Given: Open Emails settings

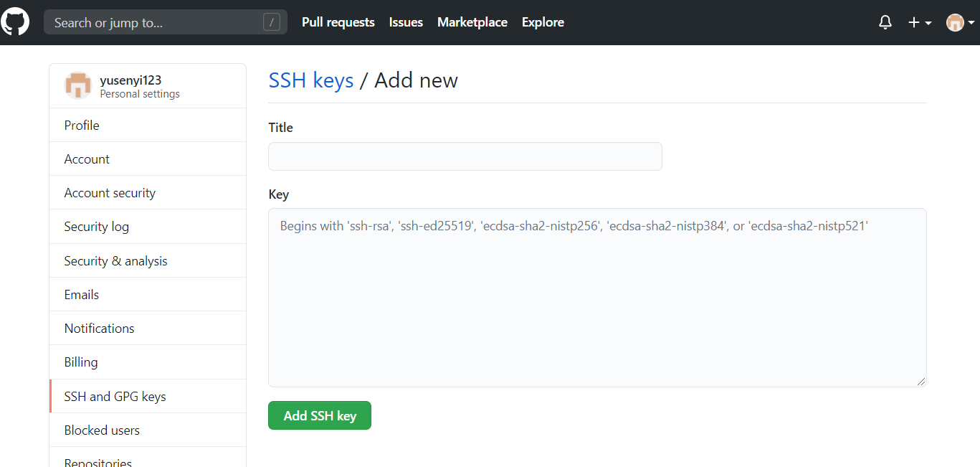Looking at the screenshot, I should pos(148,294).
